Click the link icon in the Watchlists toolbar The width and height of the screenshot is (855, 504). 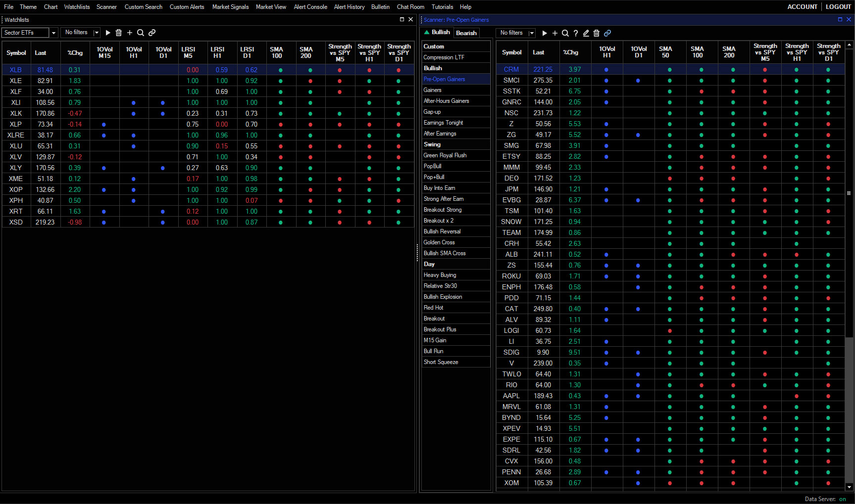pos(151,33)
